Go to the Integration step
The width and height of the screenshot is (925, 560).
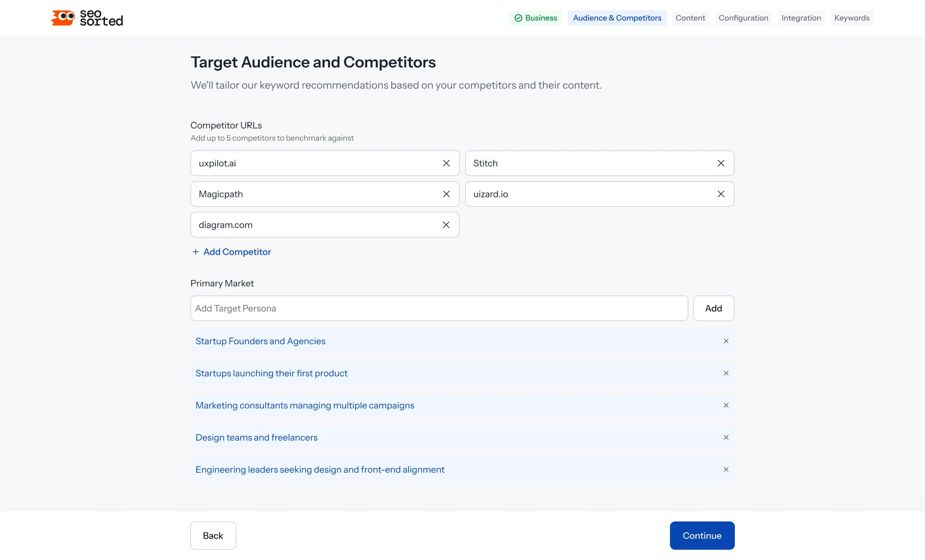801,18
